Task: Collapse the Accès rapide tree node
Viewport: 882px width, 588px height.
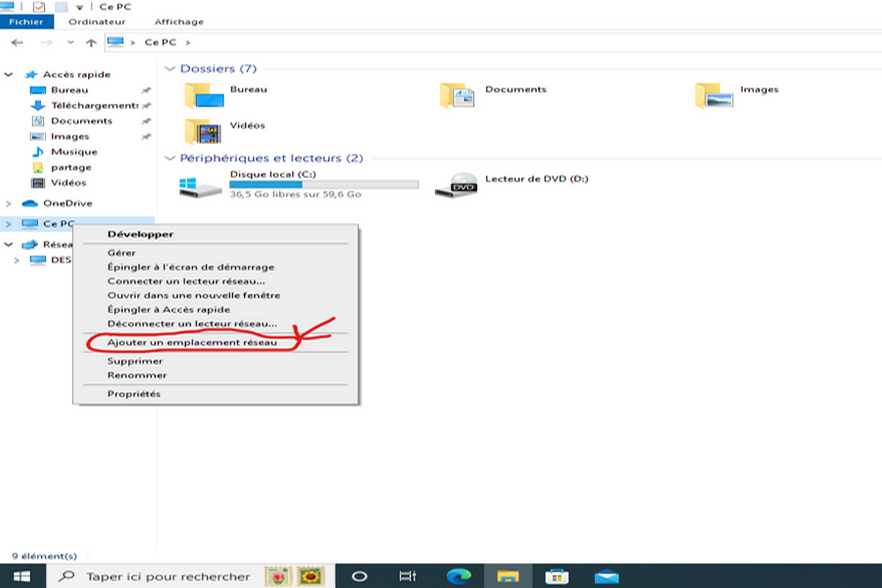Action: (x=8, y=75)
